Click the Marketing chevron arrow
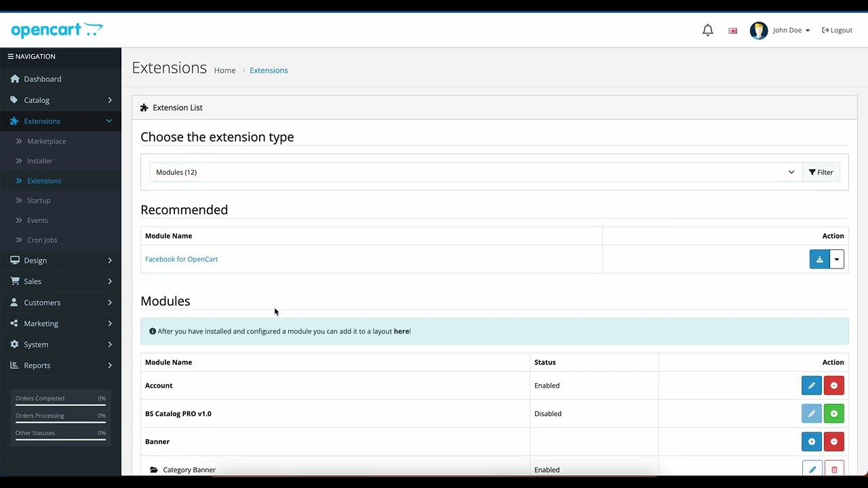The width and height of the screenshot is (868, 488). pos(110,323)
